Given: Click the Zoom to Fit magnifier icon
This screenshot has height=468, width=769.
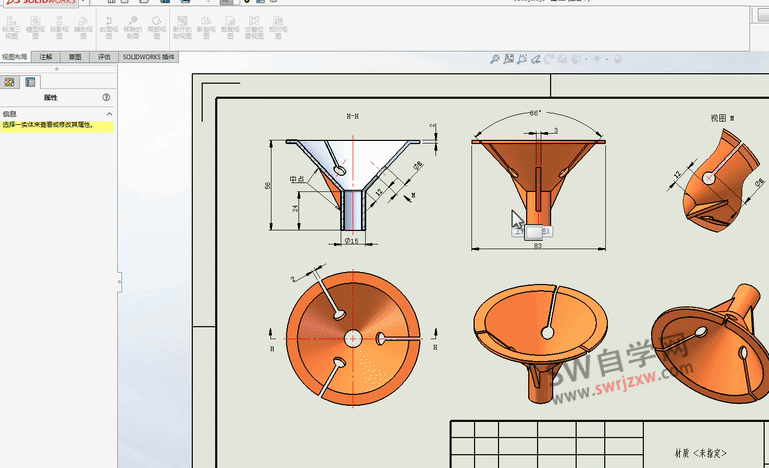Looking at the screenshot, I should tap(494, 60).
